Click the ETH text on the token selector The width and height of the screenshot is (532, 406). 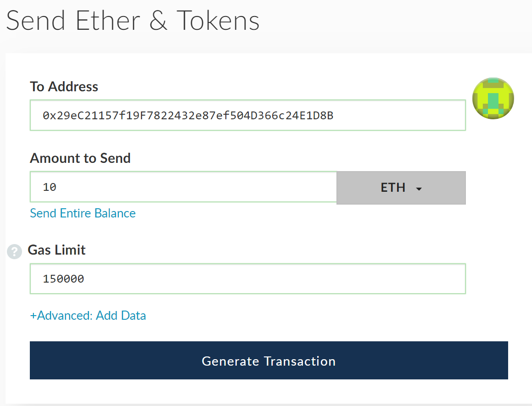click(393, 188)
